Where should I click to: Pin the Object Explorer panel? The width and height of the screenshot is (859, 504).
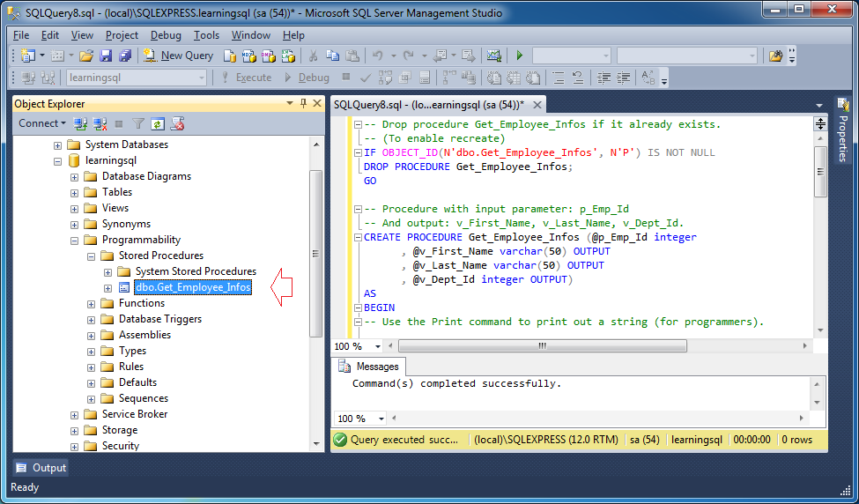click(303, 103)
